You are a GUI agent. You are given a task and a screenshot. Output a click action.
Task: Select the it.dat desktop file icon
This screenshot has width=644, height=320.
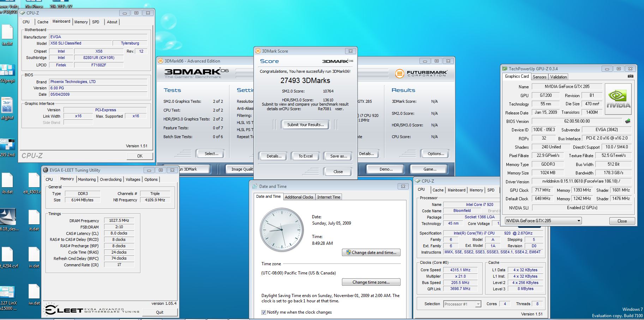[34, 220]
